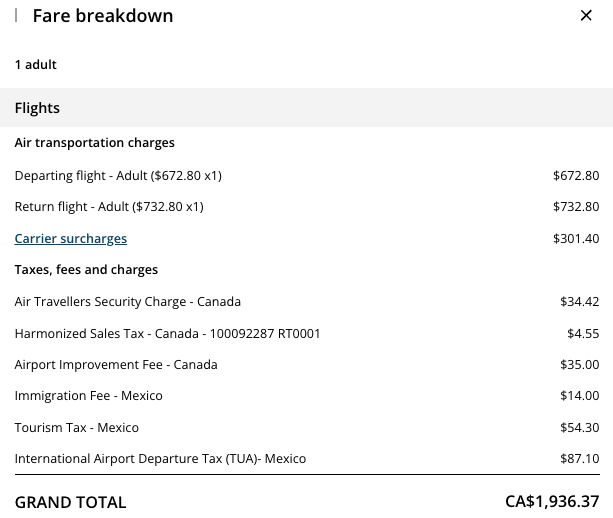Select the CA$1,936.37 grand total amount
This screenshot has height=518, width=613.
click(552, 502)
